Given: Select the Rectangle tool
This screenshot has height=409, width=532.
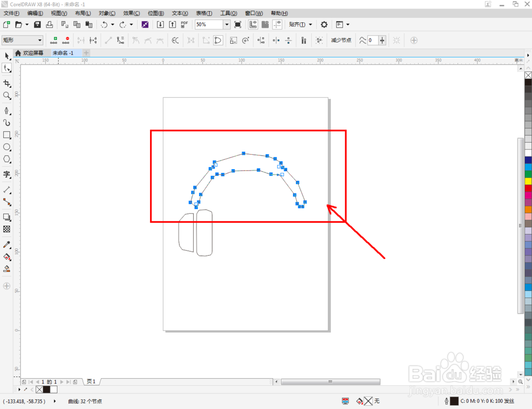Looking at the screenshot, I should tap(7, 135).
